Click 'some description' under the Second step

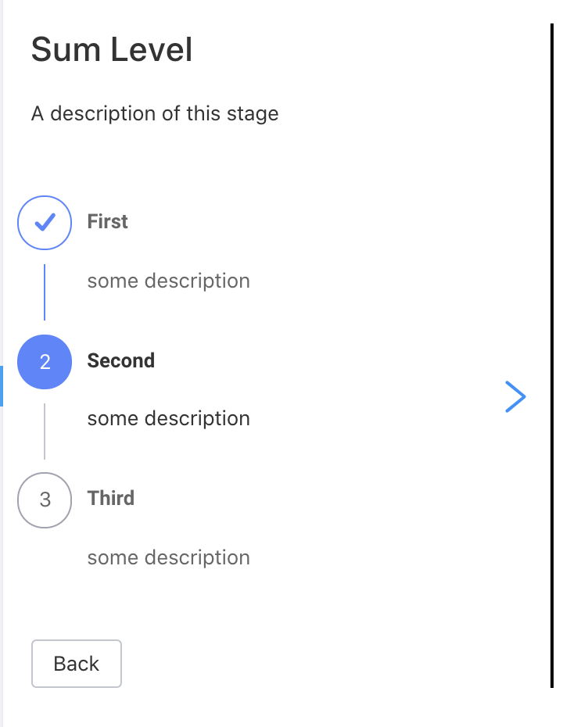169,419
